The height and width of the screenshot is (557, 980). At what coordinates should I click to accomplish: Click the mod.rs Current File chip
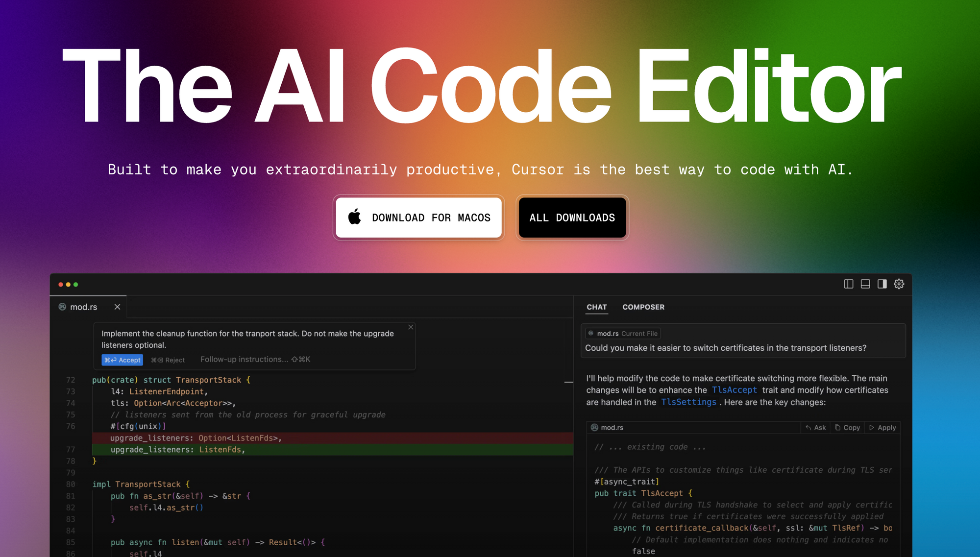point(623,334)
